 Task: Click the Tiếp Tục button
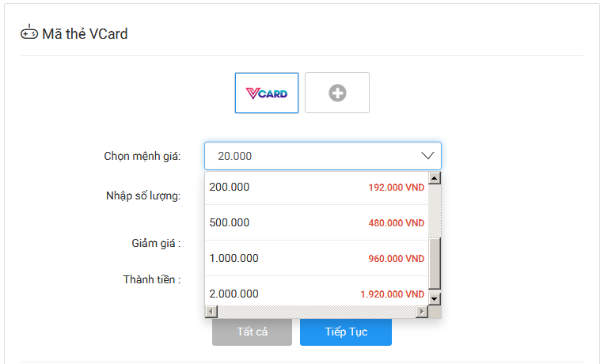click(346, 332)
